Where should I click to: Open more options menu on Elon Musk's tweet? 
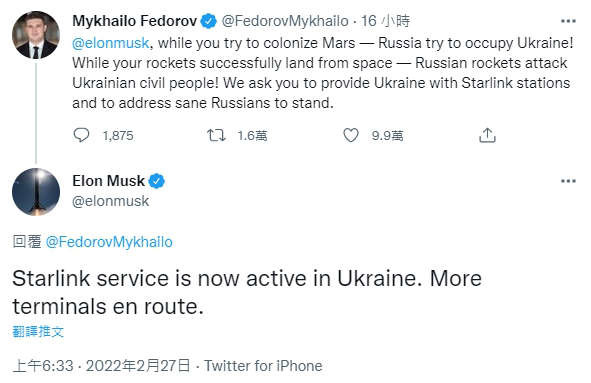tap(568, 181)
